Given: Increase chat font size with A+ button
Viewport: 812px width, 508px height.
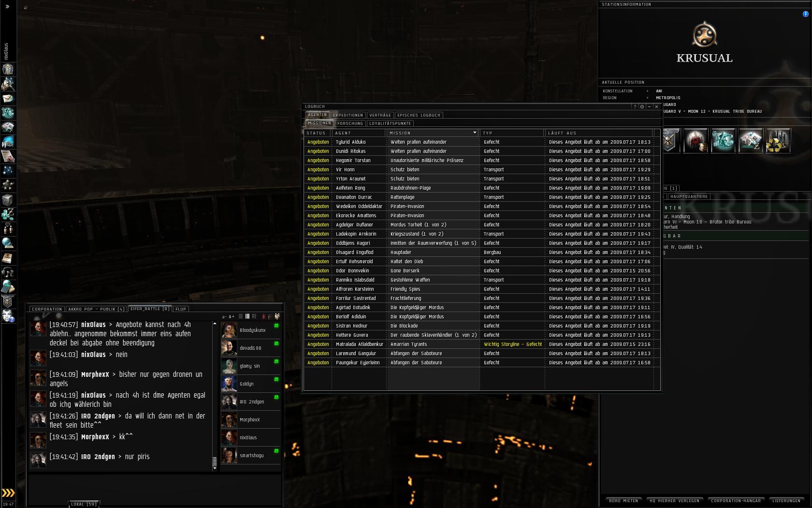Looking at the screenshot, I should (232, 316).
